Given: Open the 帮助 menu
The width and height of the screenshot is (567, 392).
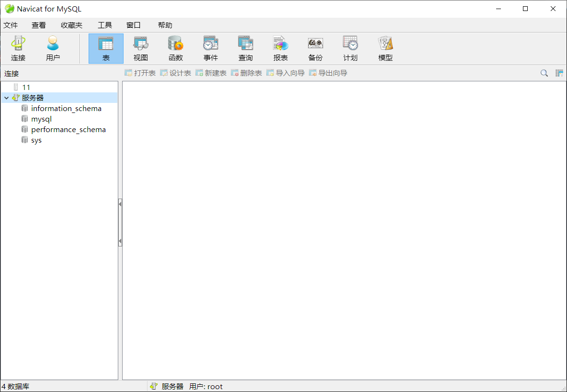Looking at the screenshot, I should (x=165, y=25).
